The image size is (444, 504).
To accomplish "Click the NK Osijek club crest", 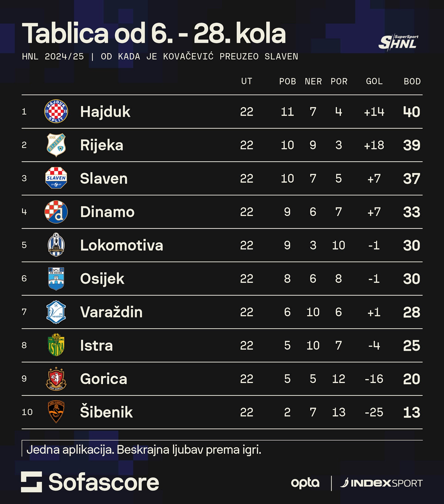I will [x=56, y=279].
